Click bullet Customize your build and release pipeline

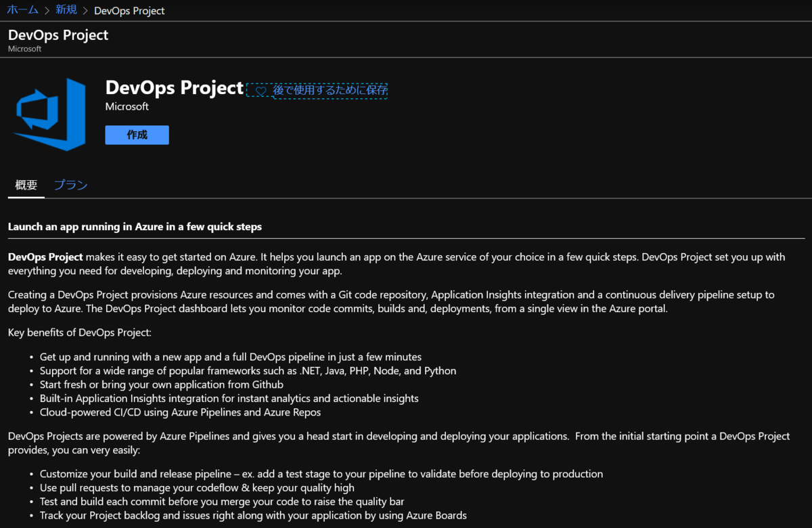tap(321, 474)
